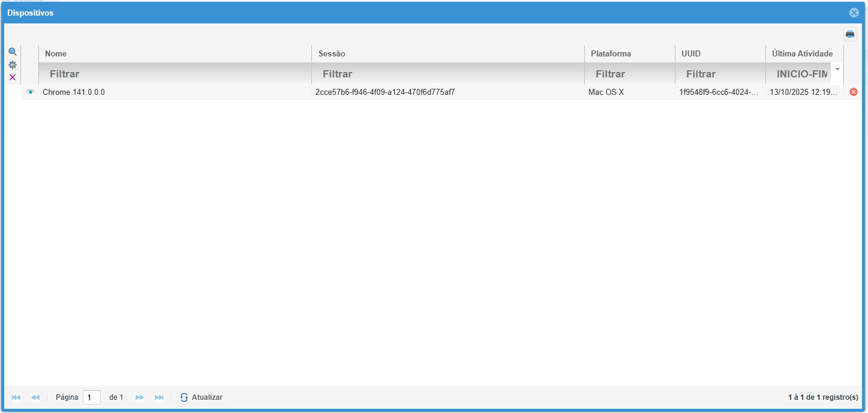Click the print icon in toolbar

point(850,34)
